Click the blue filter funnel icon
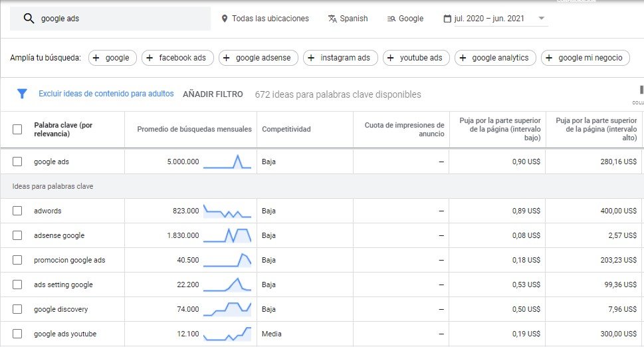The height and width of the screenshot is (347, 644). [x=22, y=94]
